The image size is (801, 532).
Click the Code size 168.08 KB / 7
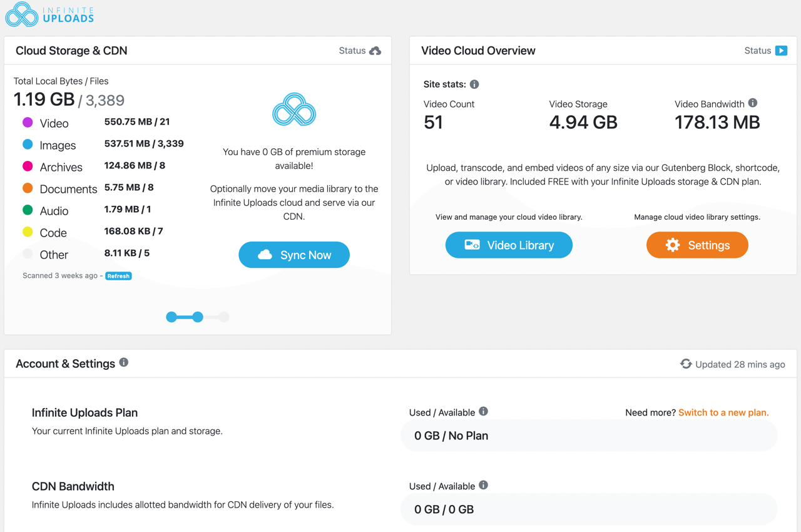tap(134, 232)
